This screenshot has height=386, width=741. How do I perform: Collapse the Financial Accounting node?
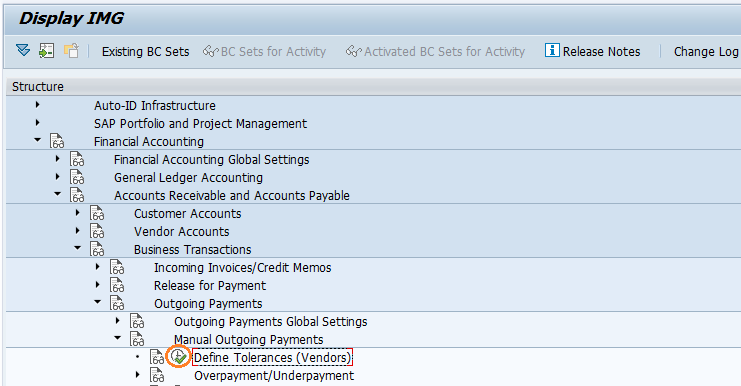coord(38,140)
